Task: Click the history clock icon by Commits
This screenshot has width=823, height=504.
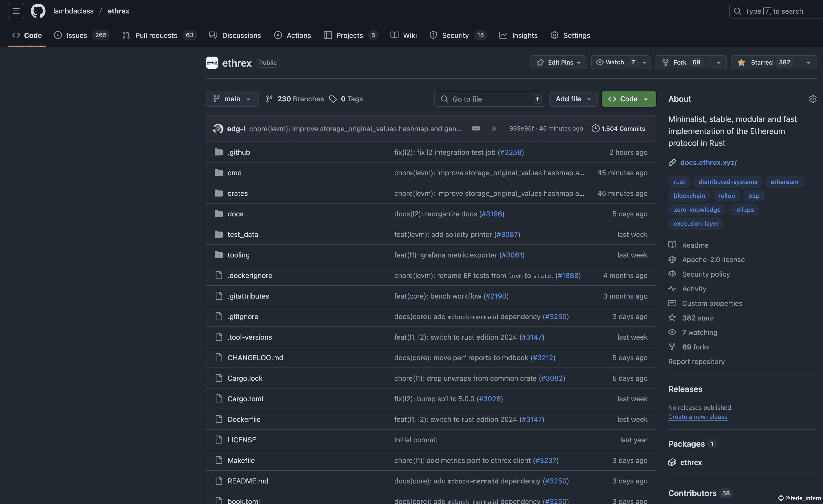Action: (x=595, y=129)
